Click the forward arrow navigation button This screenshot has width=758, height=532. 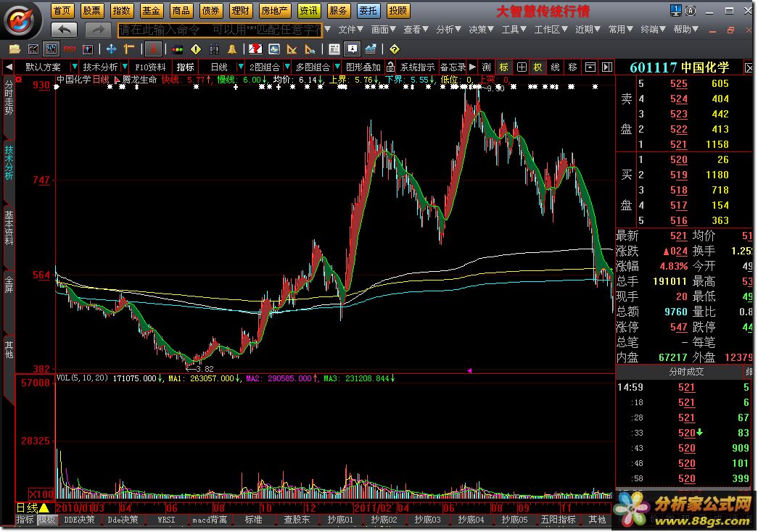98,30
